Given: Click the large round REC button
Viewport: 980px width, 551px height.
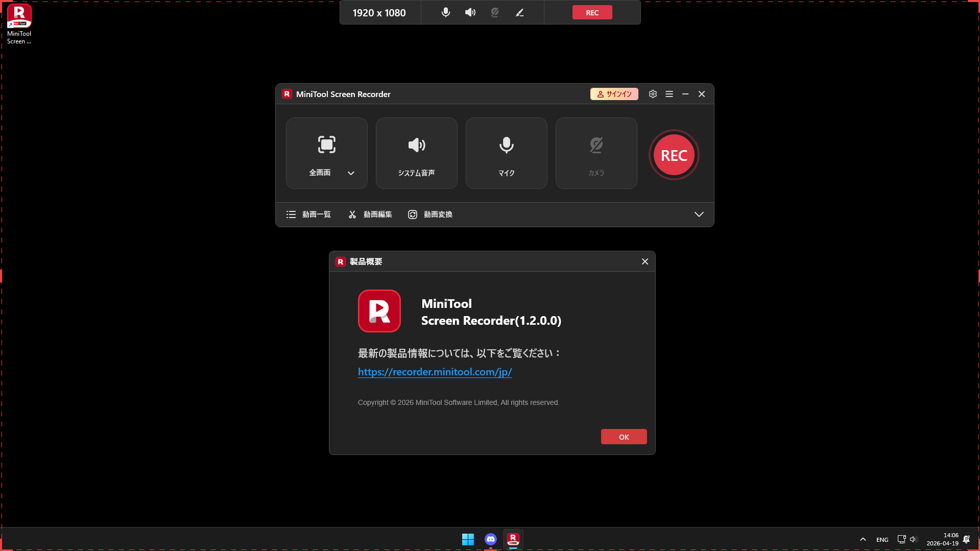Looking at the screenshot, I should (674, 155).
